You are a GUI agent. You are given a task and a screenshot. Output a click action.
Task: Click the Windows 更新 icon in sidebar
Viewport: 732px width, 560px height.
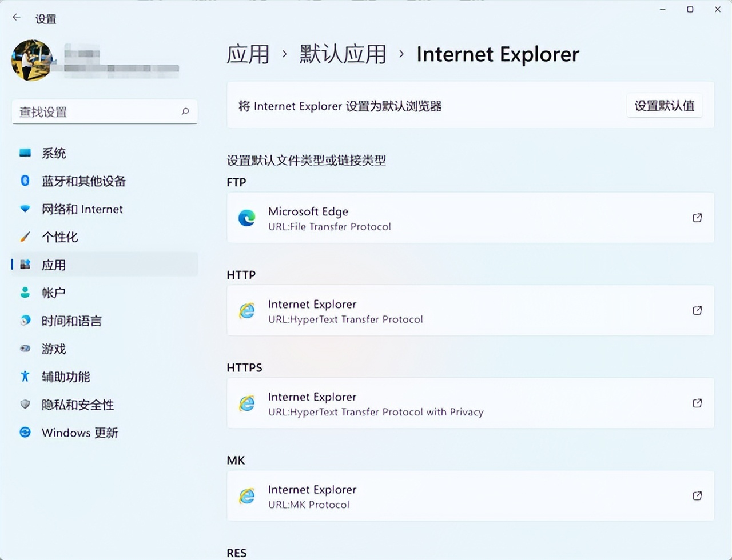pyautogui.click(x=25, y=433)
